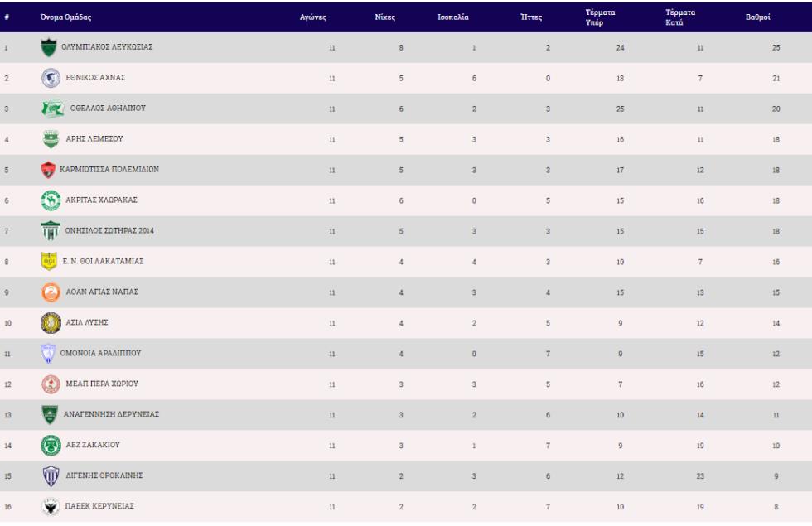
Task: Click the Ε.Ν. ΘΟΙ Λακατάμιας yellow badge
Action: point(49,262)
